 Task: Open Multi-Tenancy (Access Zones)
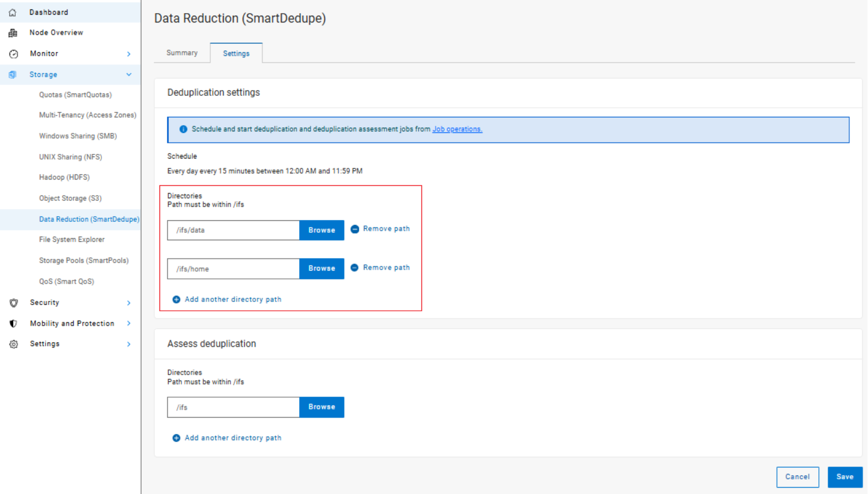coord(87,115)
